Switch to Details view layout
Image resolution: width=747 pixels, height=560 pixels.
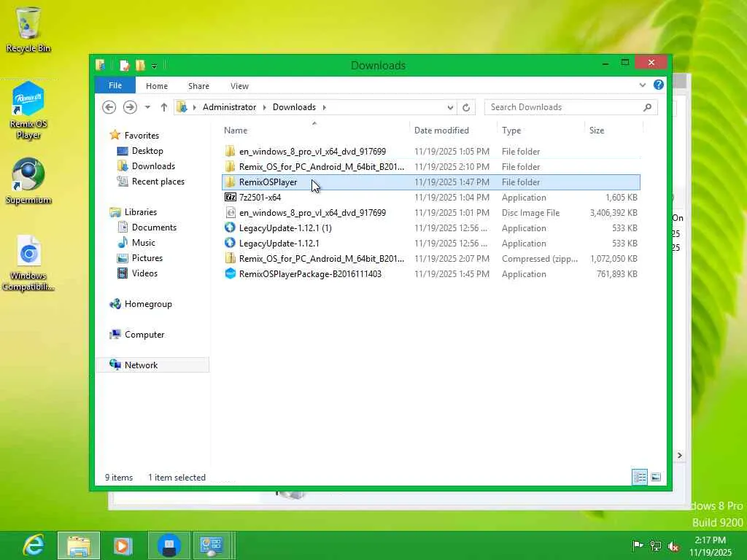click(x=640, y=477)
